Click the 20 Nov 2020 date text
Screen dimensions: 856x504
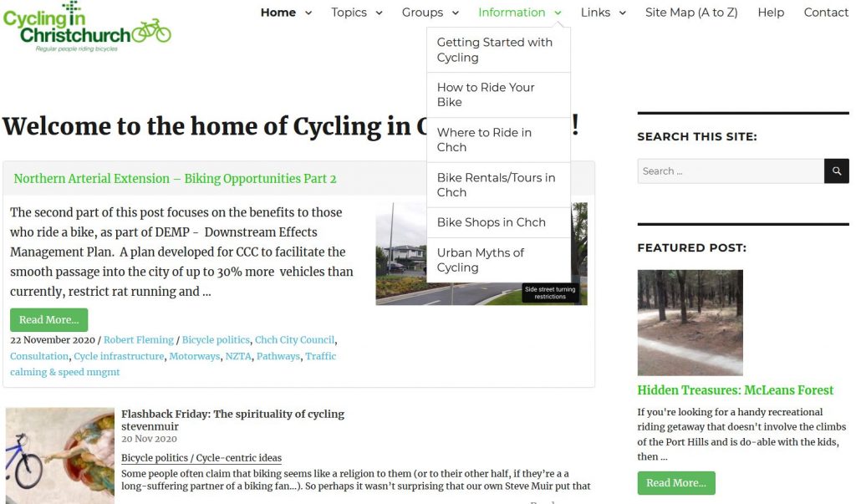coord(149,439)
